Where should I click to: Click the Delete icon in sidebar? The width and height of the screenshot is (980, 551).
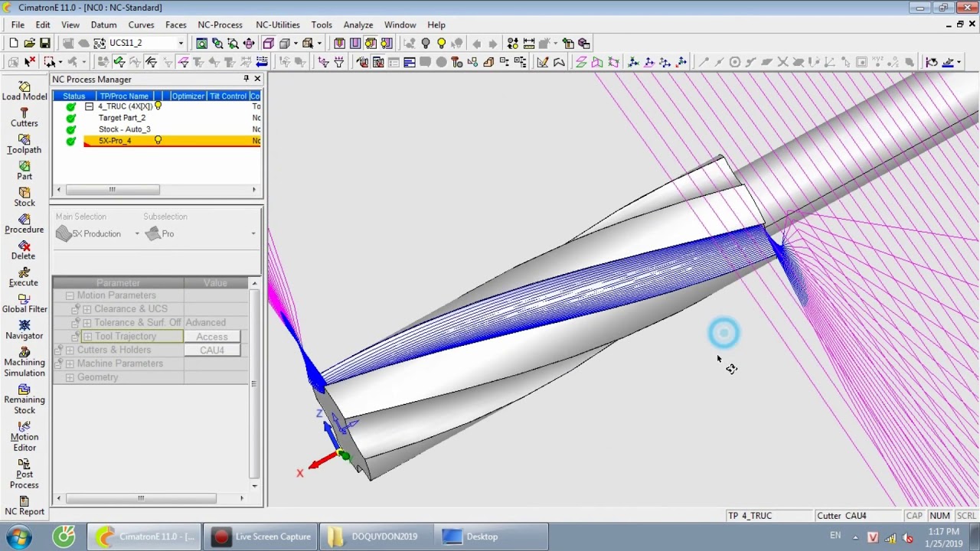pyautogui.click(x=24, y=250)
